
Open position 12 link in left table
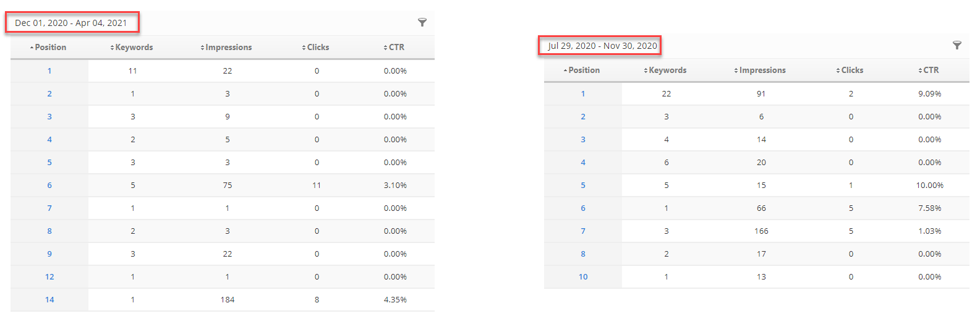49,277
